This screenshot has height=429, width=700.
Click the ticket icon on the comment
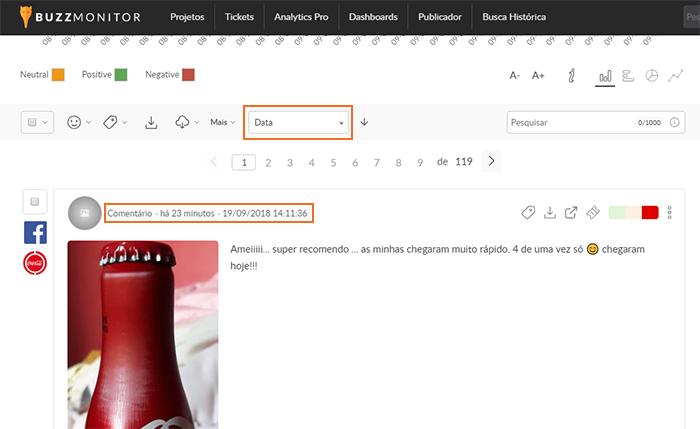pos(592,212)
